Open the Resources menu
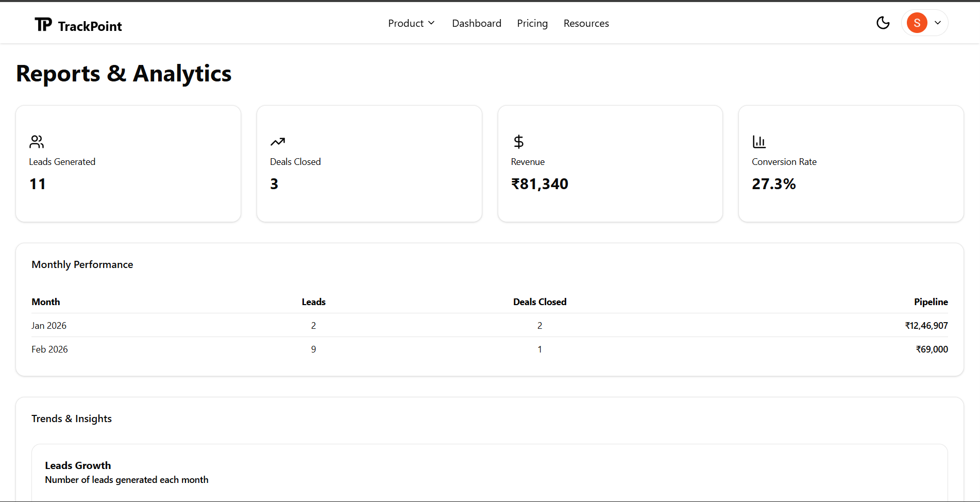 586,23
